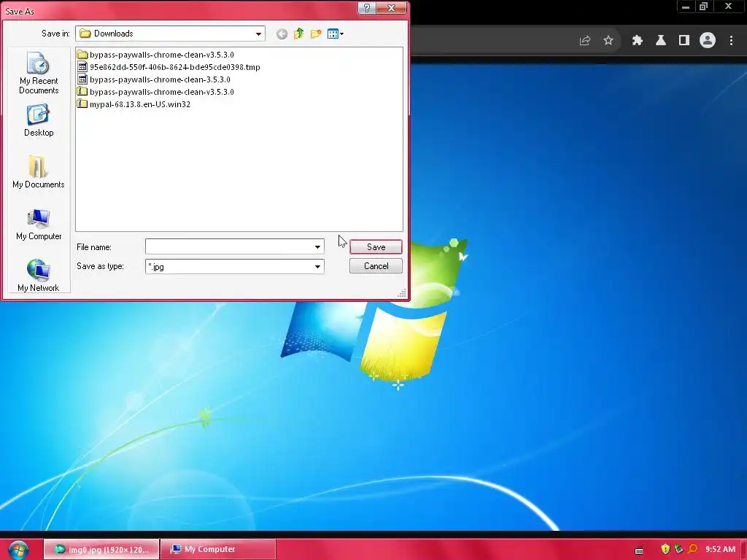Go up one folder level
Image resolution: width=747 pixels, height=560 pixels.
[298, 34]
